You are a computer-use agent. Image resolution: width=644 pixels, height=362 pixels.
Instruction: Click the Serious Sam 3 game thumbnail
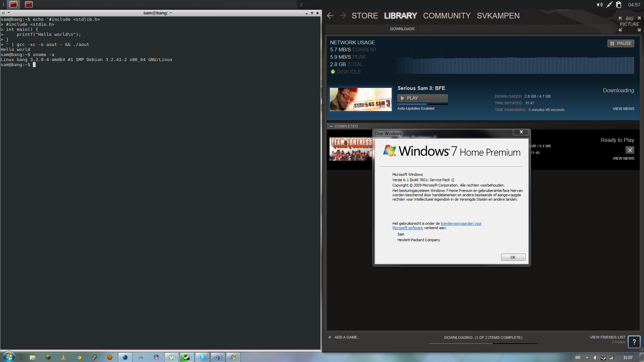[x=360, y=100]
